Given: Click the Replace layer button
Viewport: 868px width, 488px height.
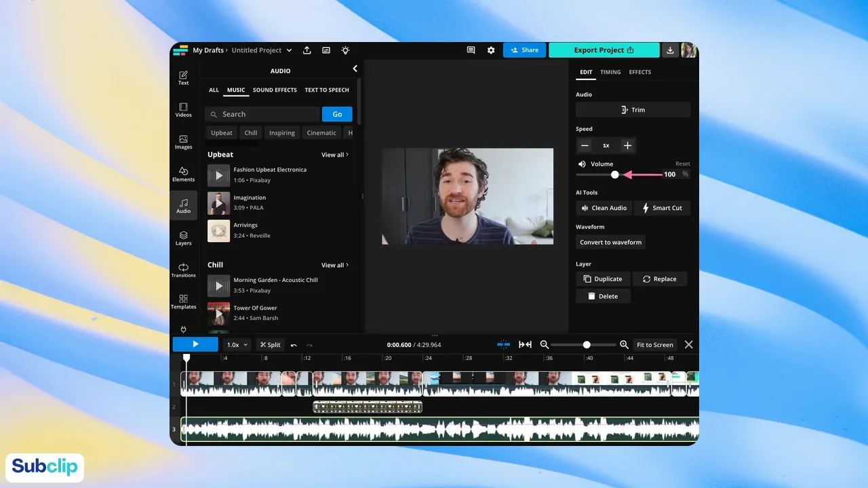Looking at the screenshot, I should pos(660,279).
